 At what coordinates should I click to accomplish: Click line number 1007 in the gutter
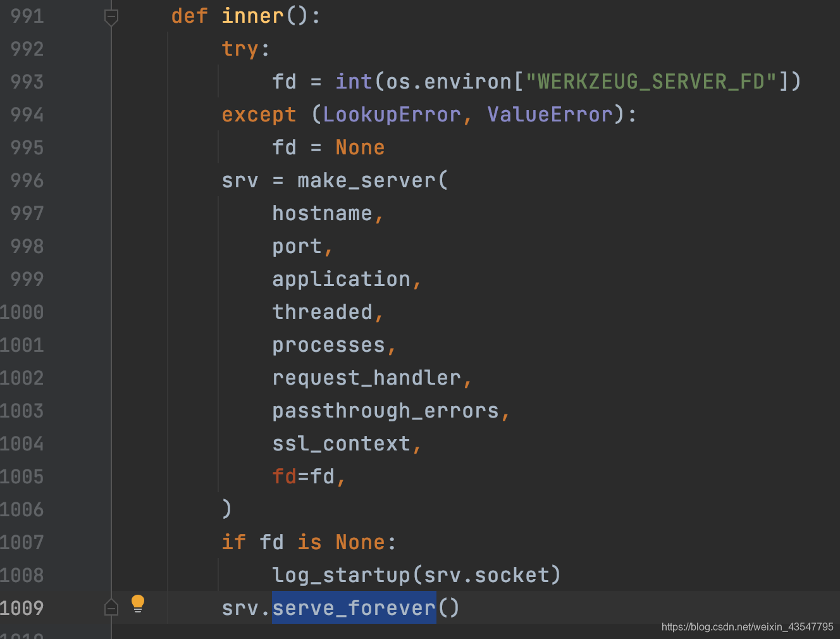tap(22, 542)
